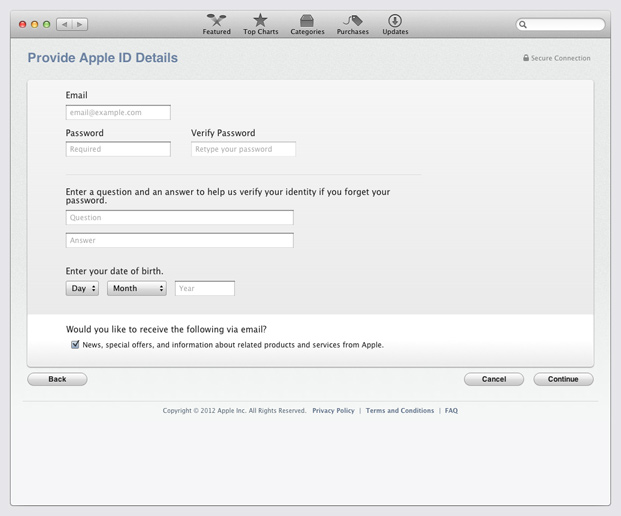Click the 'Enter your date of birth.' text
Viewport: 621px width, 516px height.
(x=114, y=271)
